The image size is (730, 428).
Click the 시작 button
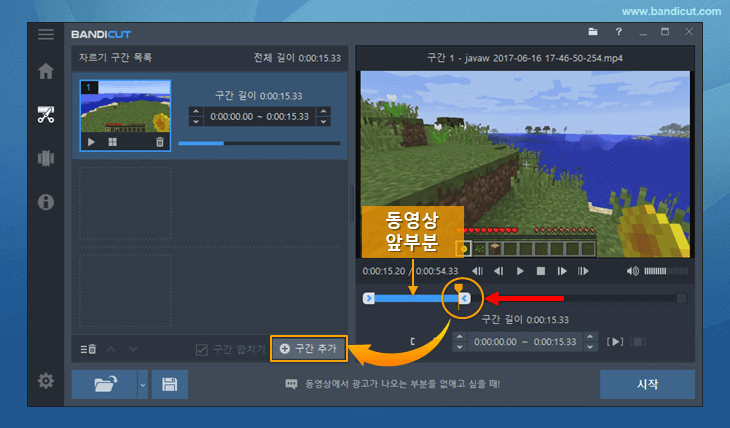[647, 384]
